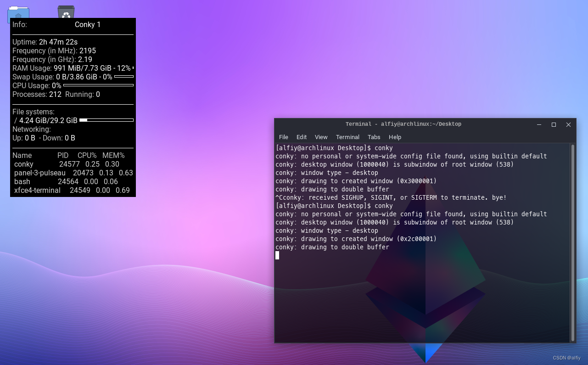The image size is (588, 365).
Task: Click the Swap Usage bar in Conky
Action: click(x=124, y=77)
